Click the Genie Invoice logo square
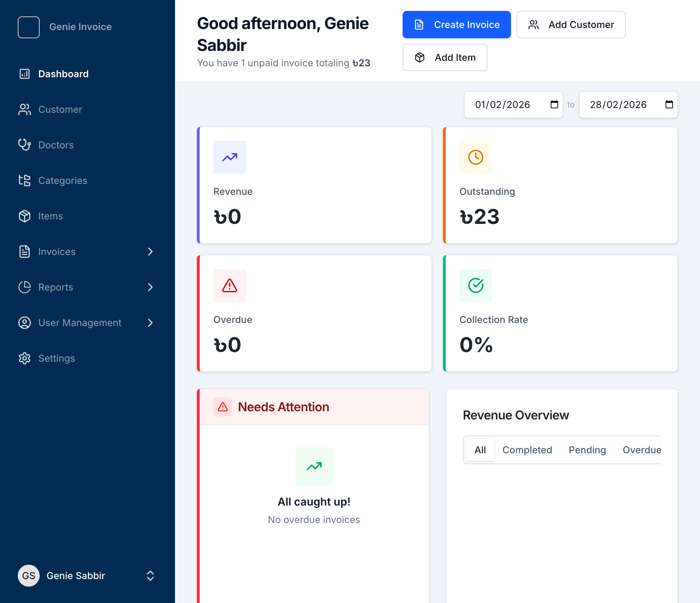Image resolution: width=700 pixels, height=603 pixels. 29,27
